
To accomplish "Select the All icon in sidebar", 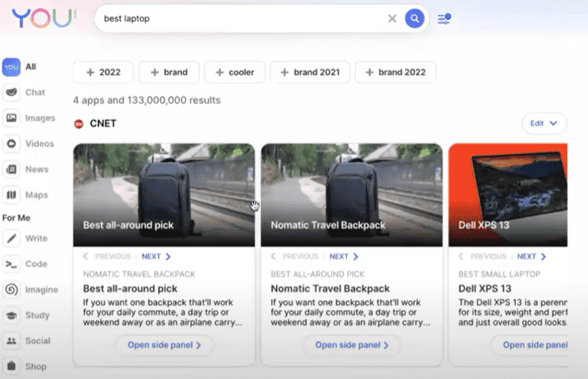I will tap(12, 67).
